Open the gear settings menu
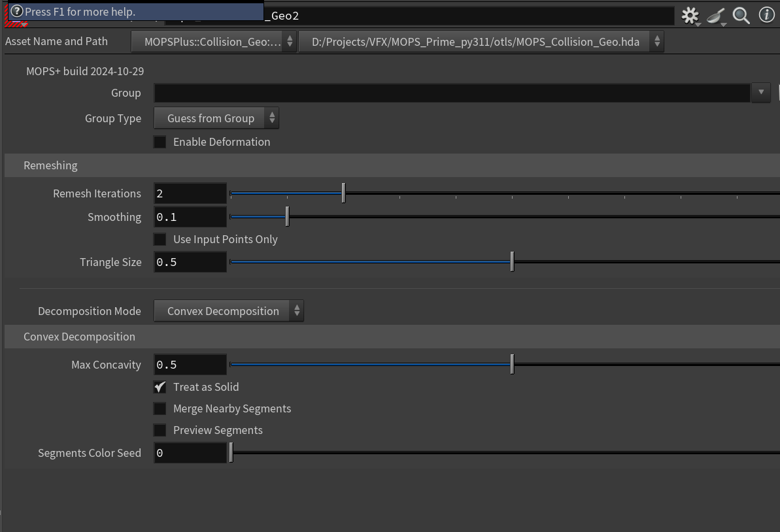Viewport: 780px width, 532px height. coord(690,16)
